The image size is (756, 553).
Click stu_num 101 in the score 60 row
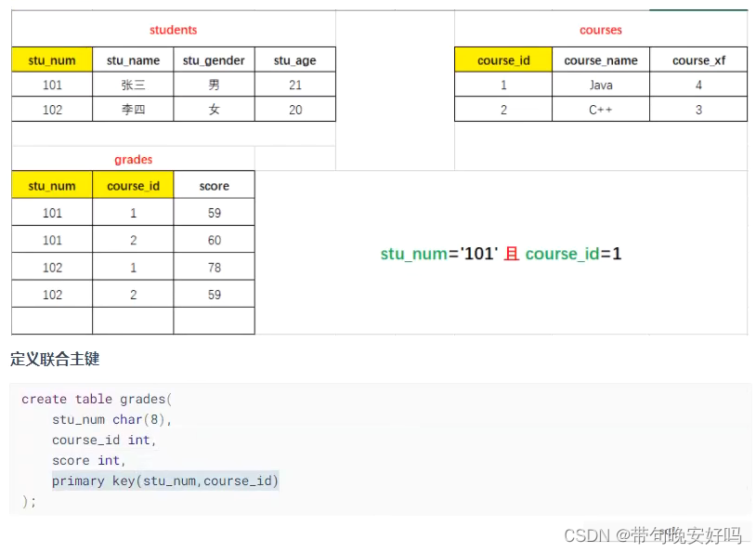coord(52,240)
